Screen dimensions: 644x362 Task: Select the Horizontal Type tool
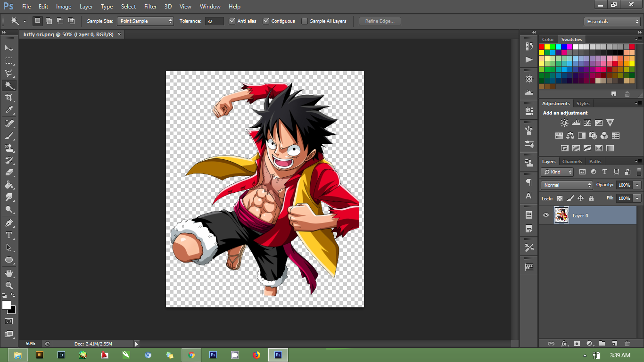[9, 235]
